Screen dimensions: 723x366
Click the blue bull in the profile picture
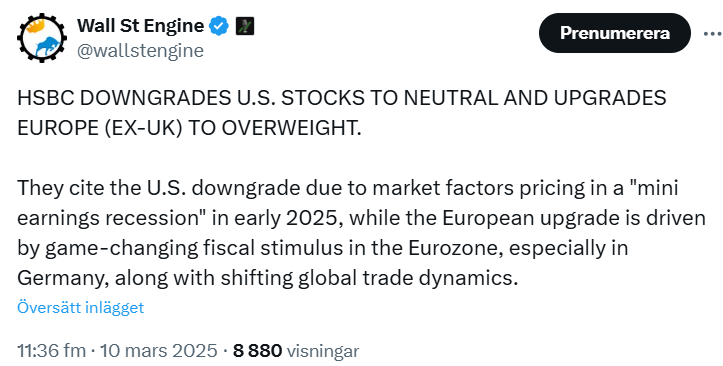[x=49, y=46]
